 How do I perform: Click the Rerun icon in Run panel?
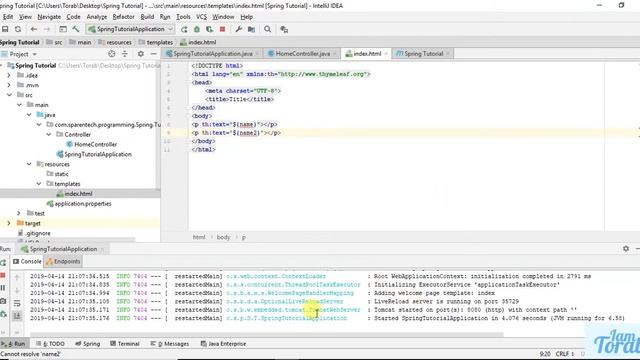3,262
